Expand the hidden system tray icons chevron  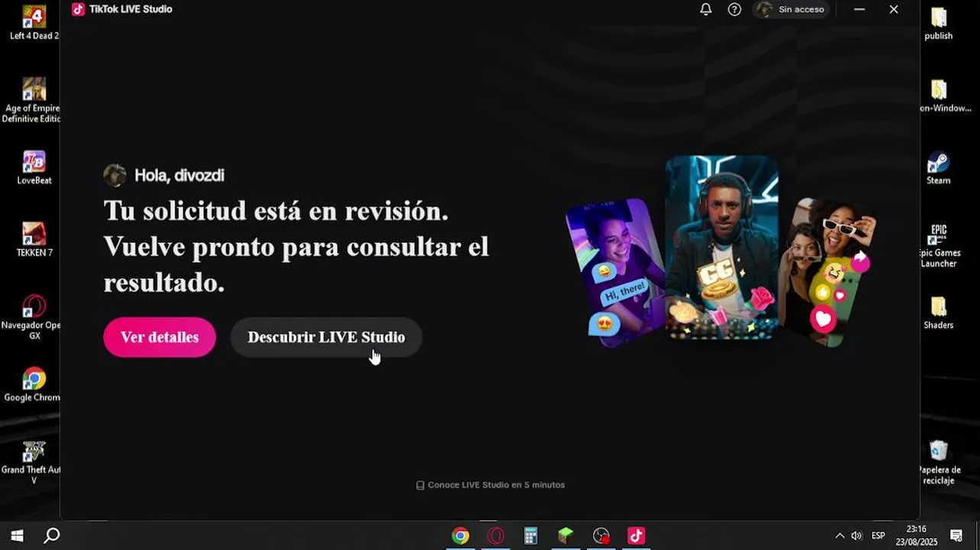(x=840, y=536)
